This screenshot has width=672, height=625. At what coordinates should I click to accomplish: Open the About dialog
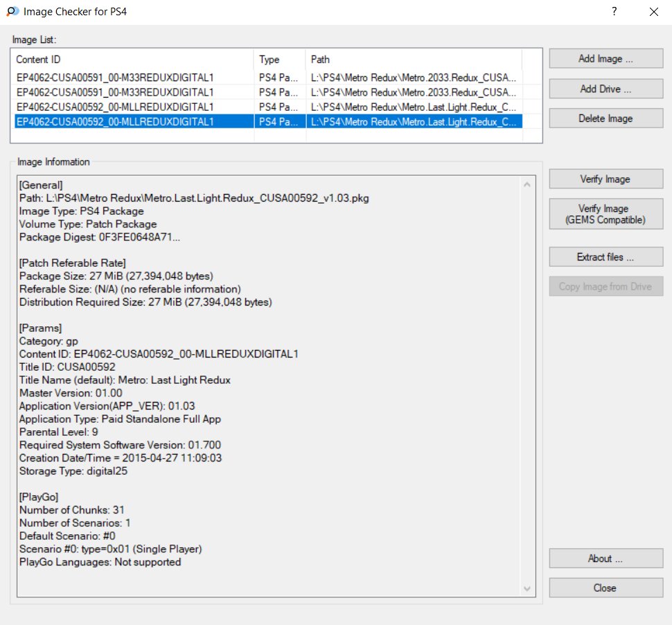605,558
